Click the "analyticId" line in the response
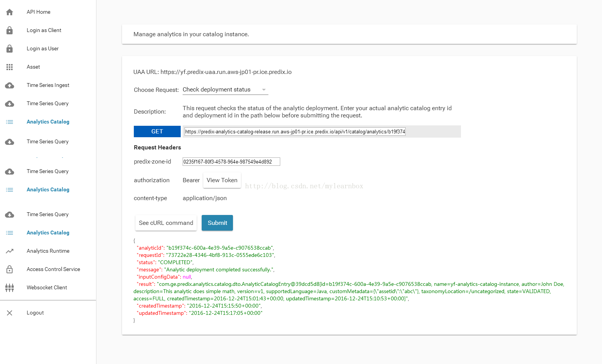Image resolution: width=602 pixels, height=364 pixels. [205, 248]
